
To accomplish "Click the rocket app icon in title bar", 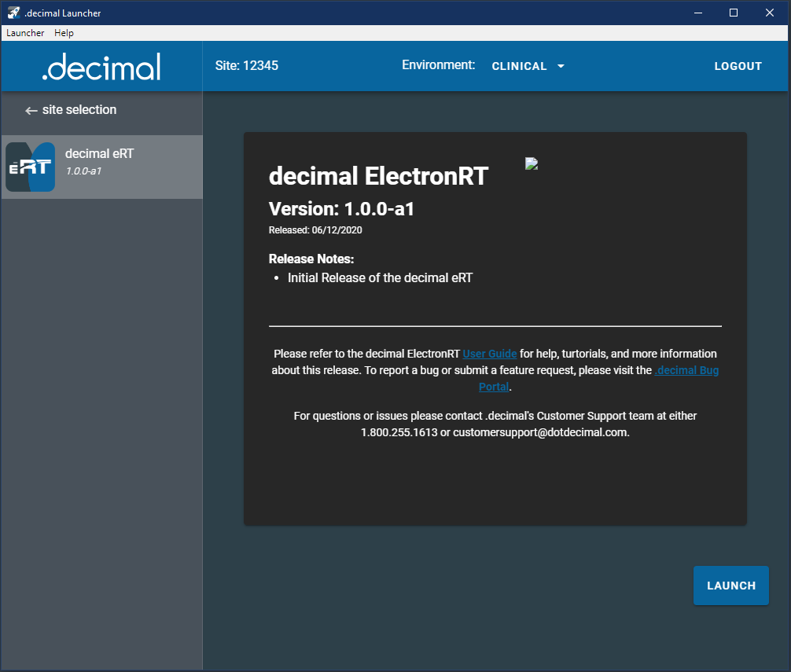I will point(13,13).
